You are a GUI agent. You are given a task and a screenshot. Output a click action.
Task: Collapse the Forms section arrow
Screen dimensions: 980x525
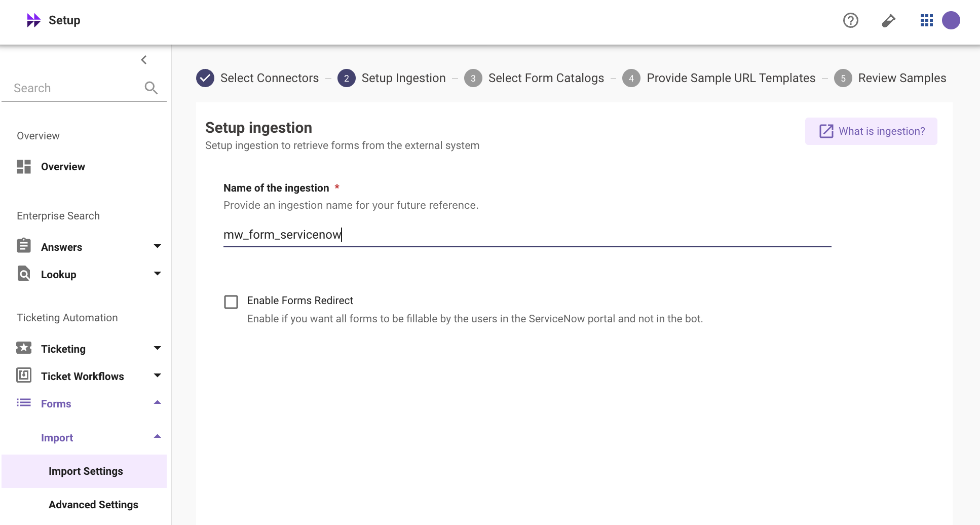click(x=158, y=402)
